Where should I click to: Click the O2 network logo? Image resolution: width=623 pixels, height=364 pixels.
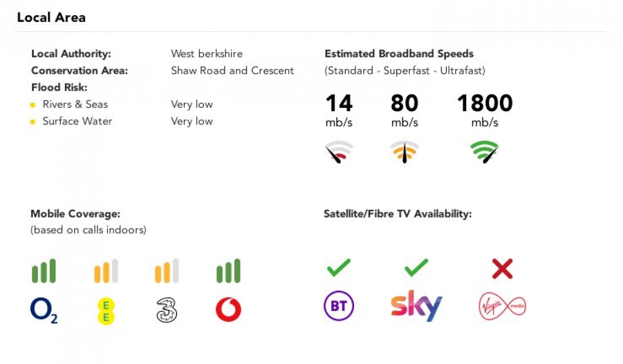tap(44, 311)
